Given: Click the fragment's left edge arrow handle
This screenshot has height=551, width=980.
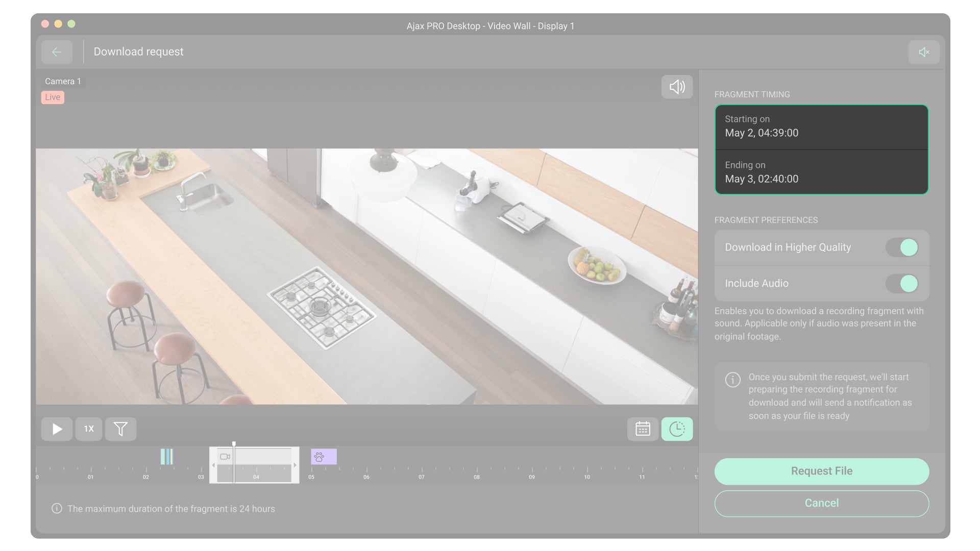Looking at the screenshot, I should coord(213,465).
